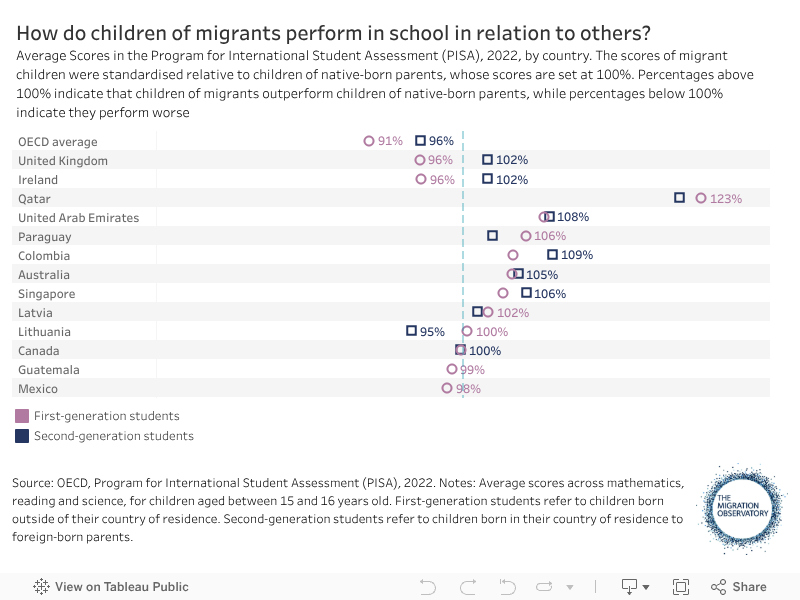Image resolution: width=800 pixels, height=600 pixels.
Task: Click the Tableau logo icon
Action: pos(42,587)
